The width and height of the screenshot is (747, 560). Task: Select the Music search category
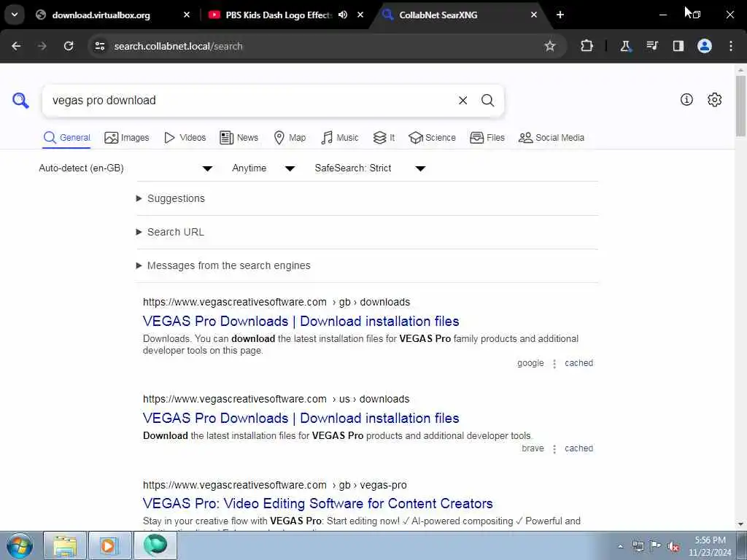tap(340, 138)
